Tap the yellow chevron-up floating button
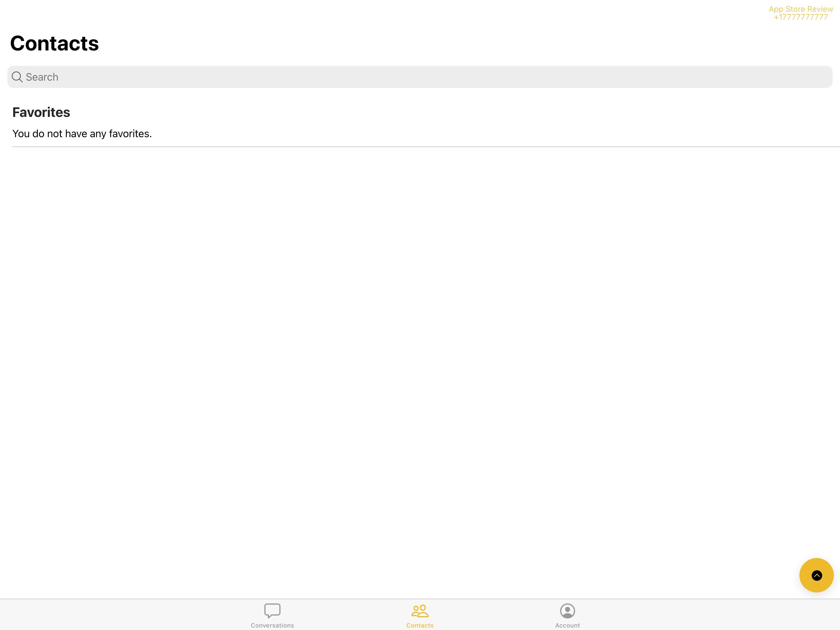Screen dimensions: 840x630 pos(816,575)
